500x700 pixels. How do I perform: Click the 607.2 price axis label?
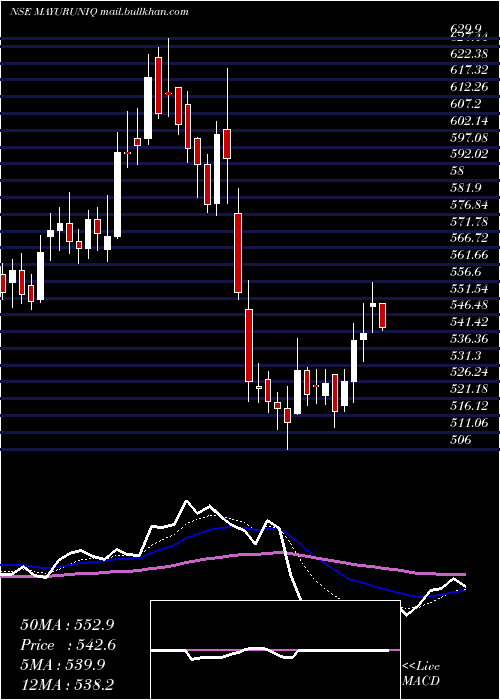(466, 104)
